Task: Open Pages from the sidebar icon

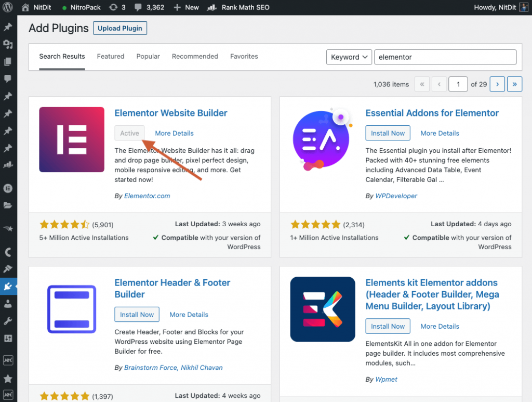Action: pyautogui.click(x=8, y=61)
